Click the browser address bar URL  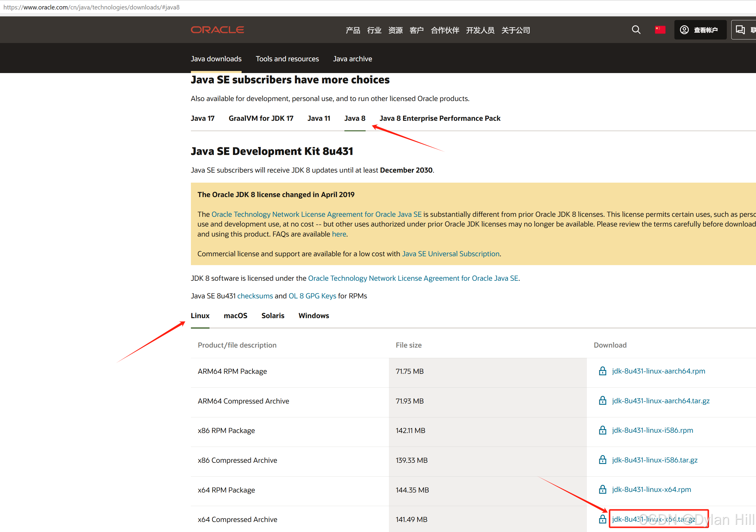(92, 7)
